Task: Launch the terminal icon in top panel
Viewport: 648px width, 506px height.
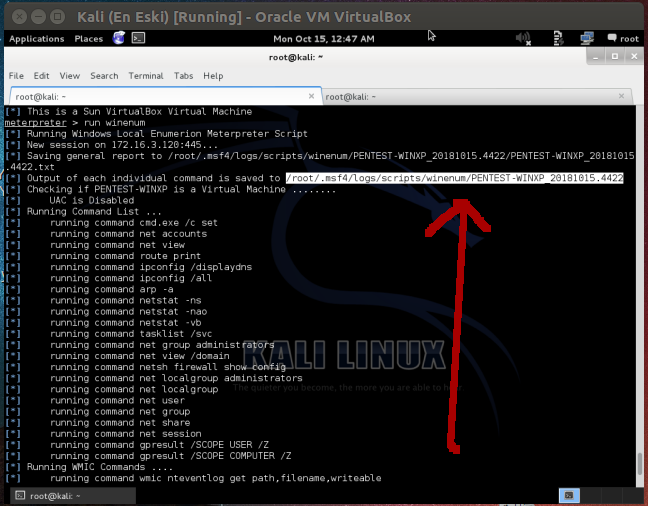Action: (138, 38)
